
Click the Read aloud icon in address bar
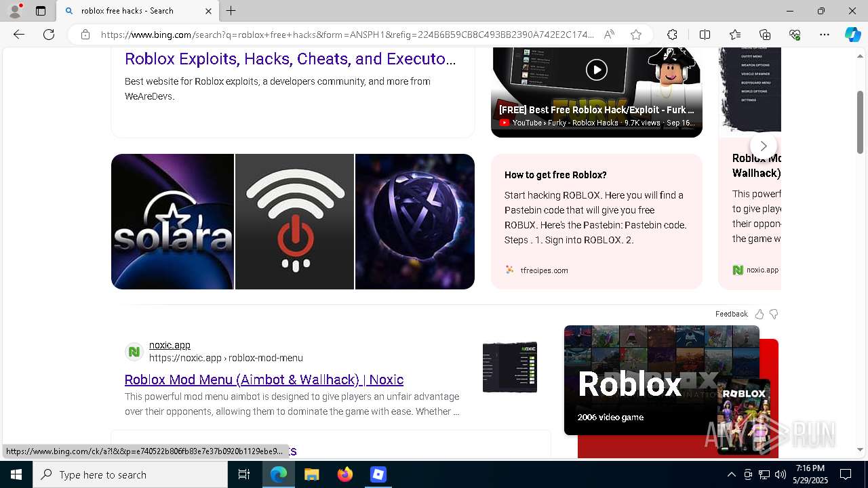(609, 35)
